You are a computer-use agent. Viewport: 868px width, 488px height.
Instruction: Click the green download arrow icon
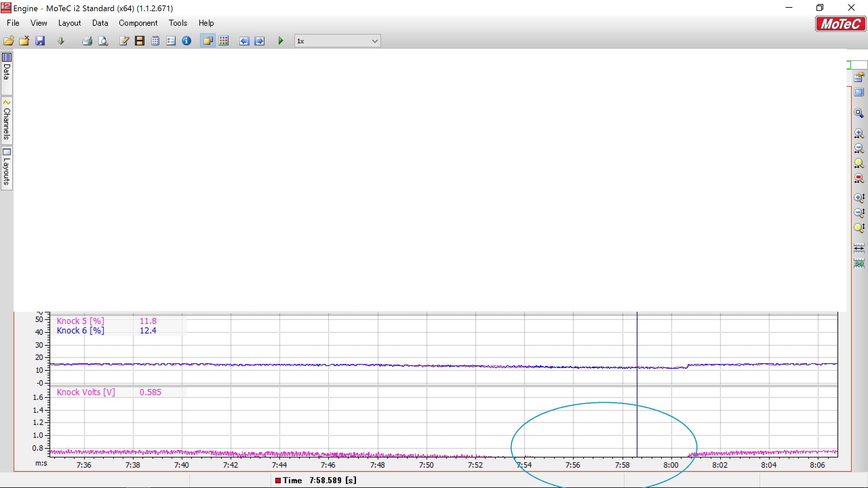click(x=61, y=41)
